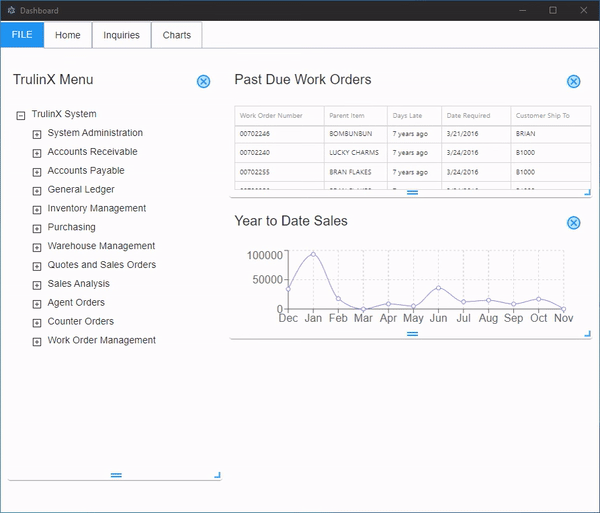Select Inventory Management in the tree
Viewport: 600px width, 513px height.
[x=96, y=208]
